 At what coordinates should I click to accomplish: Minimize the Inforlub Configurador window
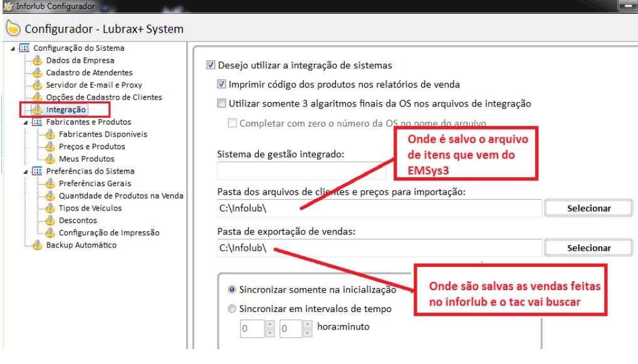tap(629, 6)
